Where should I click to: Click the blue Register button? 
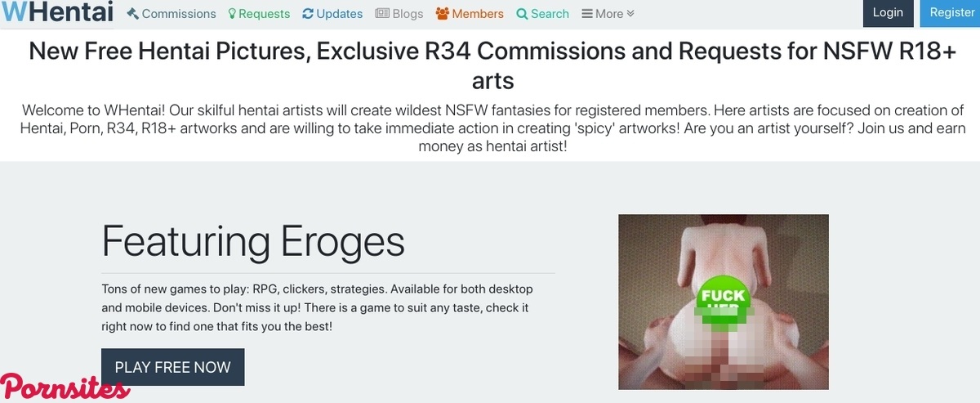pyautogui.click(x=951, y=13)
